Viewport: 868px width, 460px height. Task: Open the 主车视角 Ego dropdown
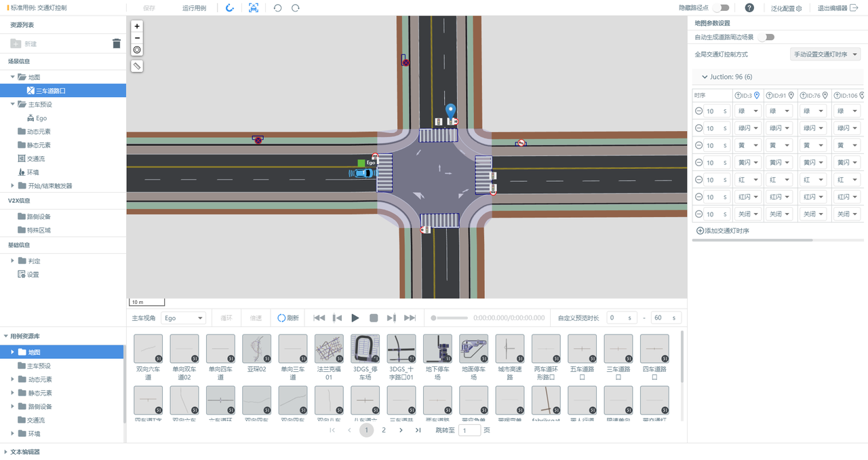pos(183,318)
